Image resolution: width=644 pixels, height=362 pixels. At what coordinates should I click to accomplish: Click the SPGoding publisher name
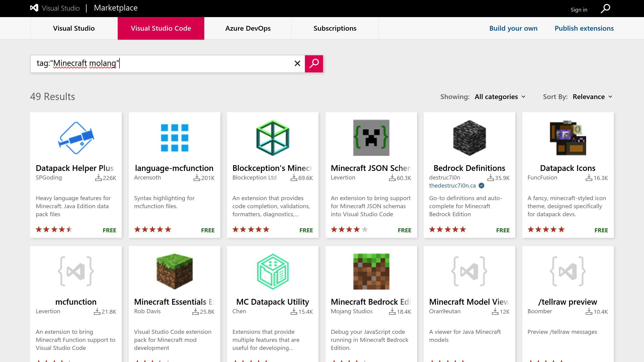pos(49,177)
